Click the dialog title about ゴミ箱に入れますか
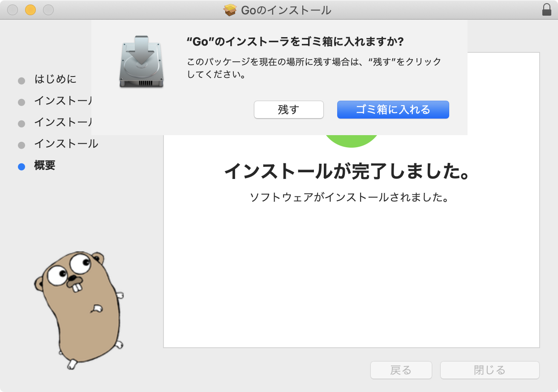The image size is (558, 392). click(295, 42)
